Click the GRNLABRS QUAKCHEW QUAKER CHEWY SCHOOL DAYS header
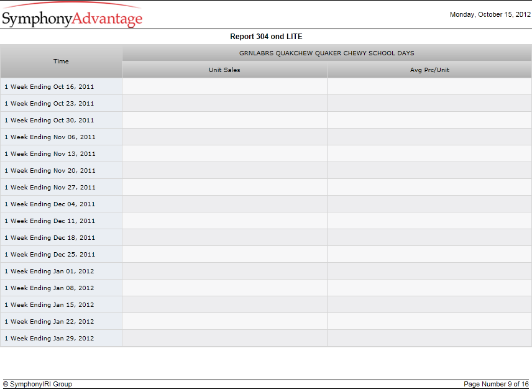532x392 pixels. (x=327, y=53)
